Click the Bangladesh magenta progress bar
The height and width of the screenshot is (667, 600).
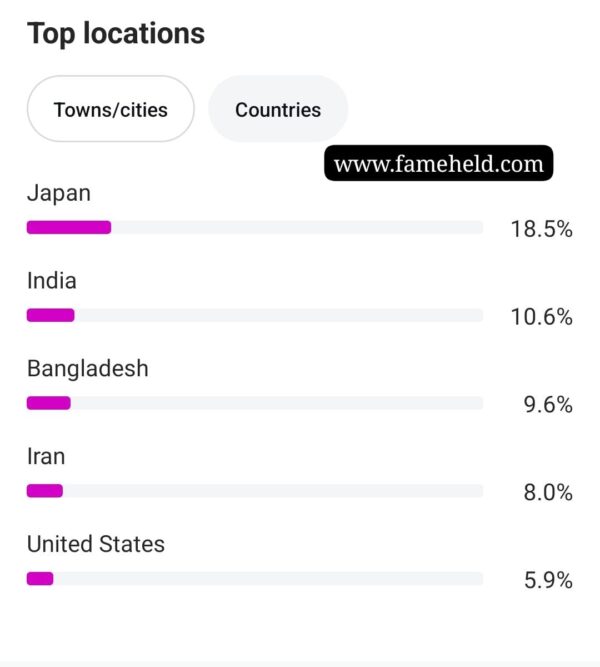point(49,403)
